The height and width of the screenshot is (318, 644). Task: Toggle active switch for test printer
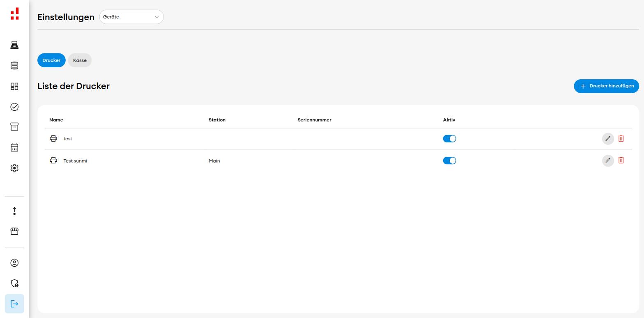click(450, 139)
